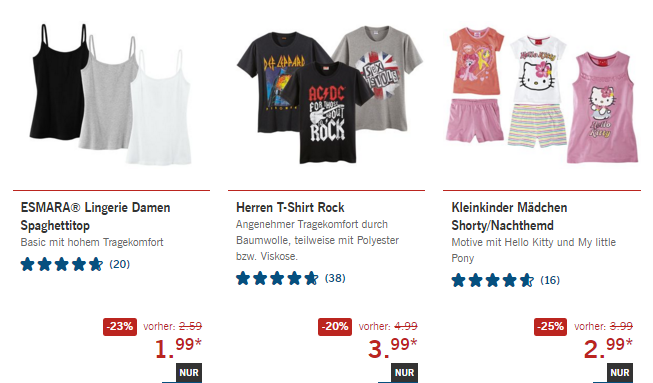653x383 pixels.
Task: Click the NUR badge under the 2.99 price
Action: click(x=620, y=373)
